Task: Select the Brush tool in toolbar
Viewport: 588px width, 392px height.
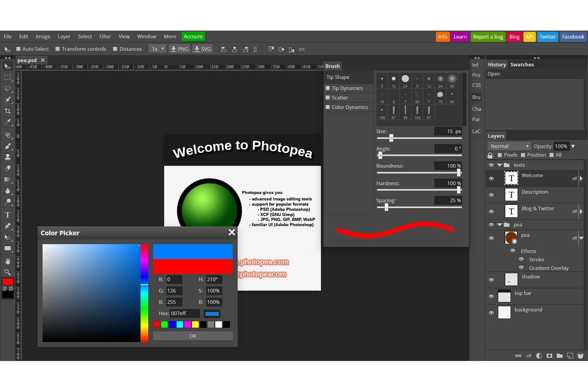Action: click(x=8, y=146)
